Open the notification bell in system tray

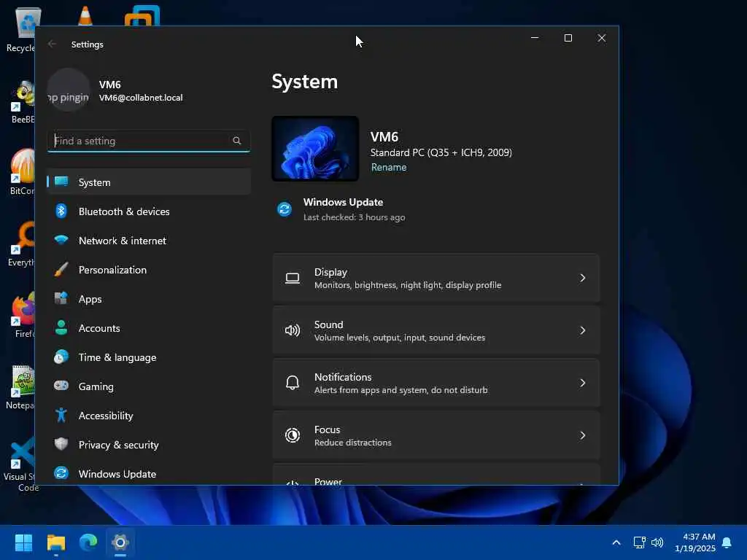click(x=727, y=542)
